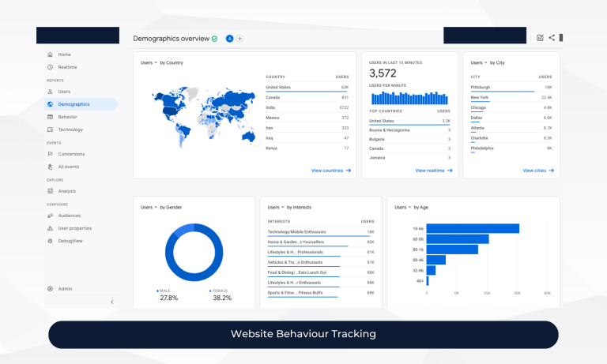Expand Users dropdown in by Age card
The height and width of the screenshot is (364, 607).
pos(404,207)
